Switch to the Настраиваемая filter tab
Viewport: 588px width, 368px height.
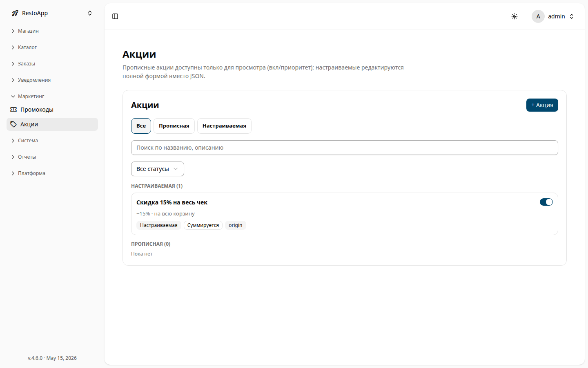(224, 126)
